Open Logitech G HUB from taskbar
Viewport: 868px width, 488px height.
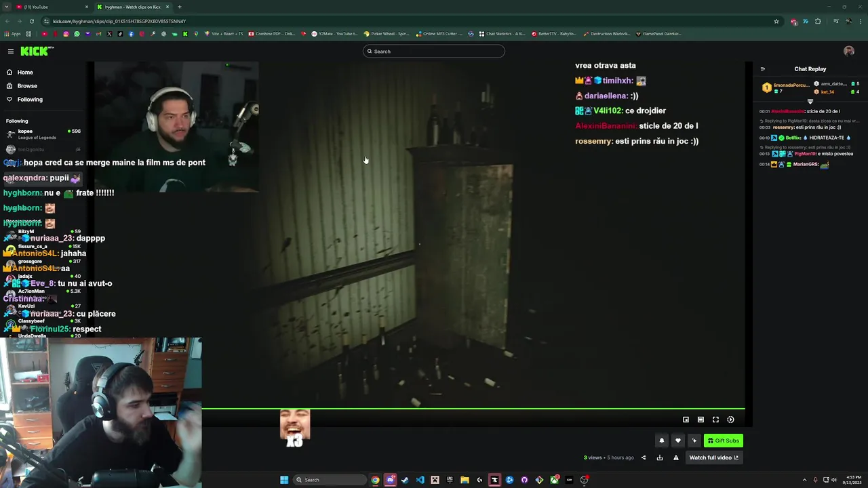pyautogui.click(x=479, y=480)
